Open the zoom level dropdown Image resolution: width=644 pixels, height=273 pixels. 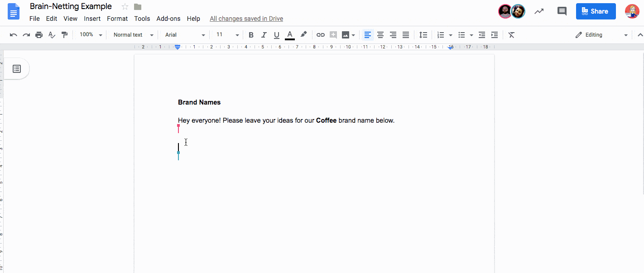click(90, 34)
